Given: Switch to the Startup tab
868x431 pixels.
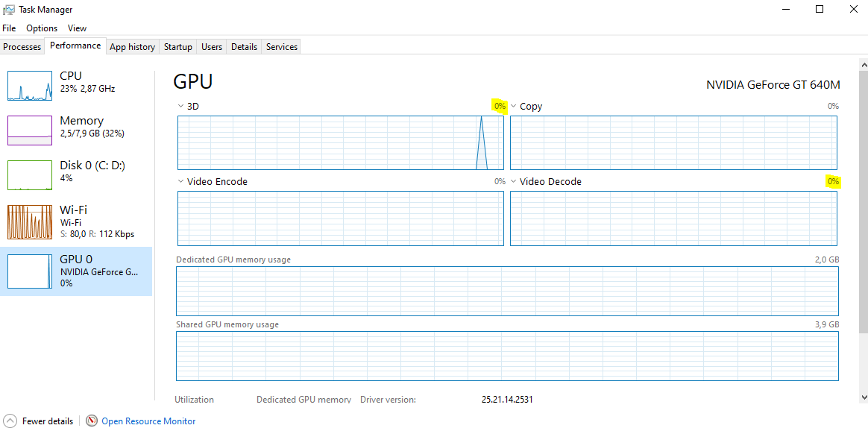Looking at the screenshot, I should click(x=178, y=47).
